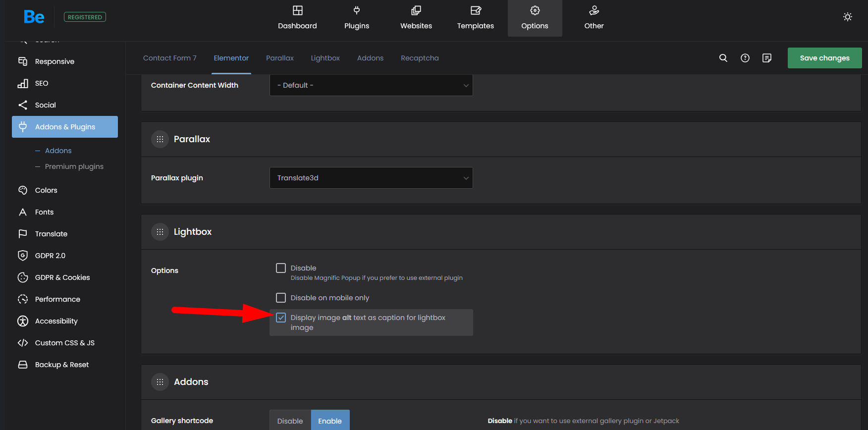Set Gallery shortcode to Disable
This screenshot has width=868, height=430.
290,421
